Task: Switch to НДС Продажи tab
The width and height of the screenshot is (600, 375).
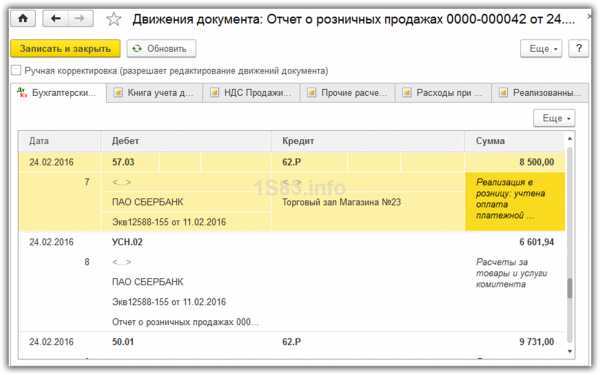Action: coord(251,93)
